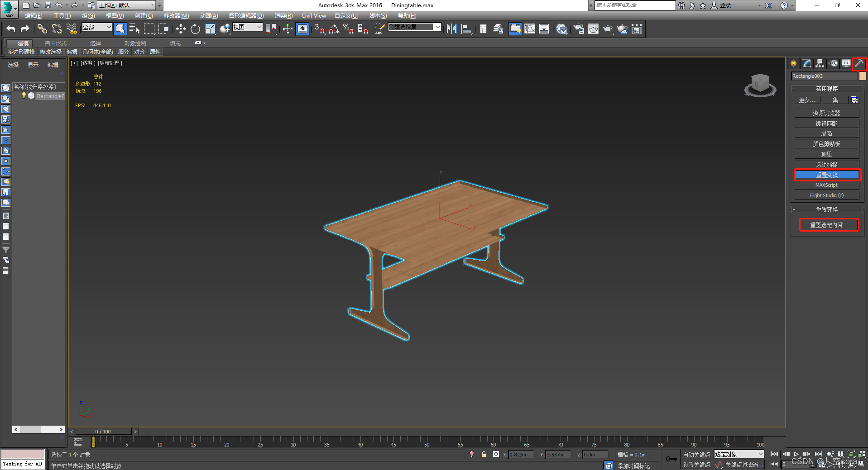Viewport: 868px width, 470px height.
Task: Activate the Select and Rotate tool
Action: tap(195, 28)
